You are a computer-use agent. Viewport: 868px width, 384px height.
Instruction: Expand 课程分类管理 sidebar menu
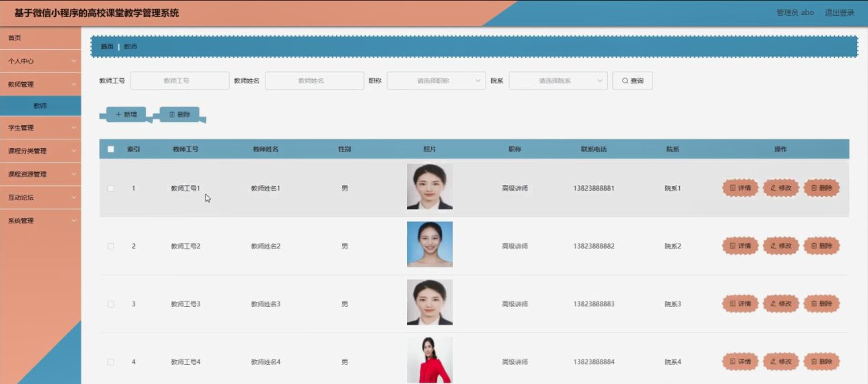[x=40, y=151]
